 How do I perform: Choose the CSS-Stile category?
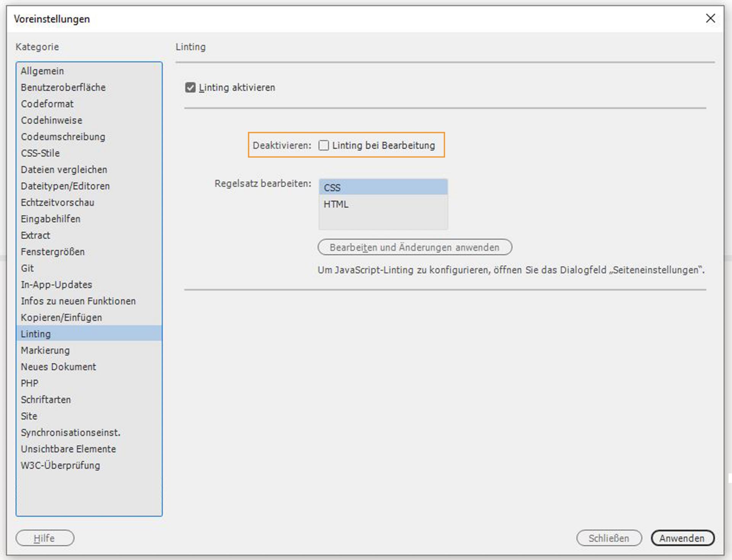pos(40,153)
